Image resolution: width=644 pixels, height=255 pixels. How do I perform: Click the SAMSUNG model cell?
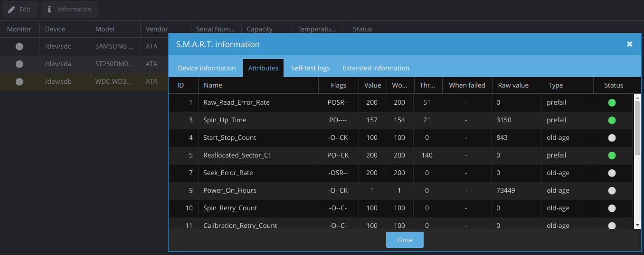[x=115, y=47]
